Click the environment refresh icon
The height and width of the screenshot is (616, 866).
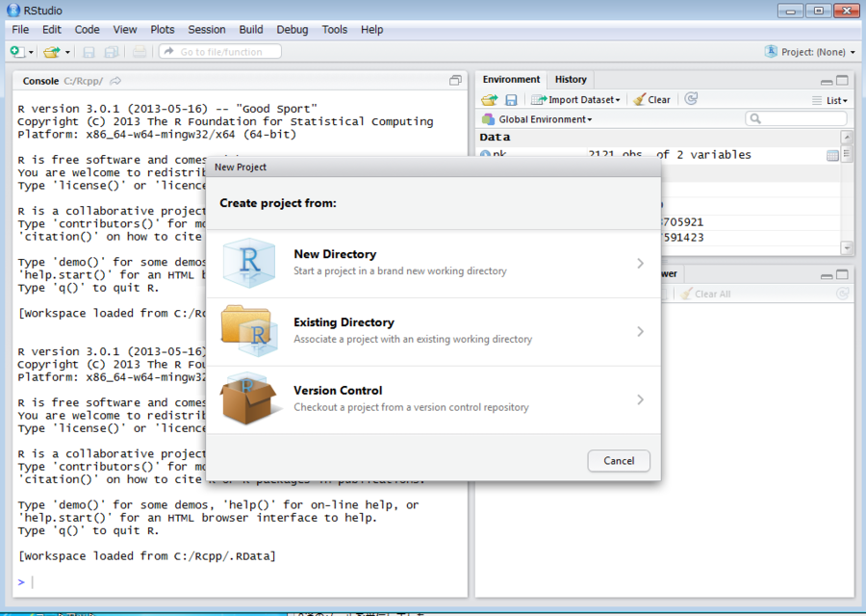click(690, 99)
